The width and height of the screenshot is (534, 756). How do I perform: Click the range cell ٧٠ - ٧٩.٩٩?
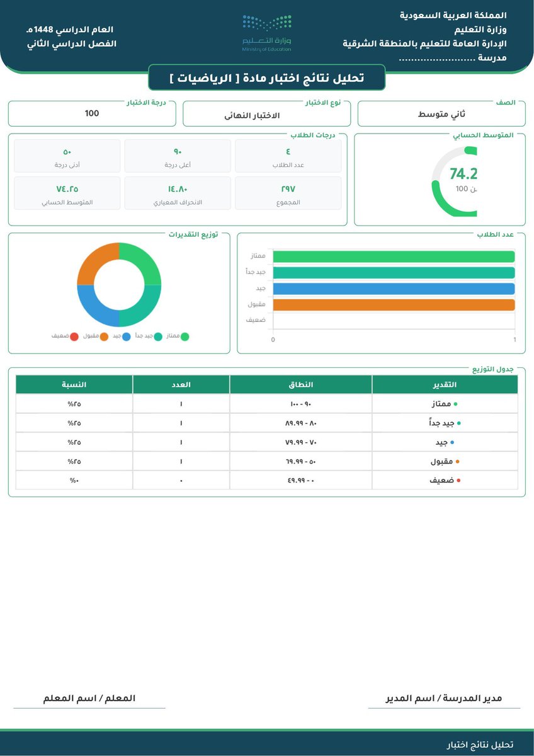(301, 442)
